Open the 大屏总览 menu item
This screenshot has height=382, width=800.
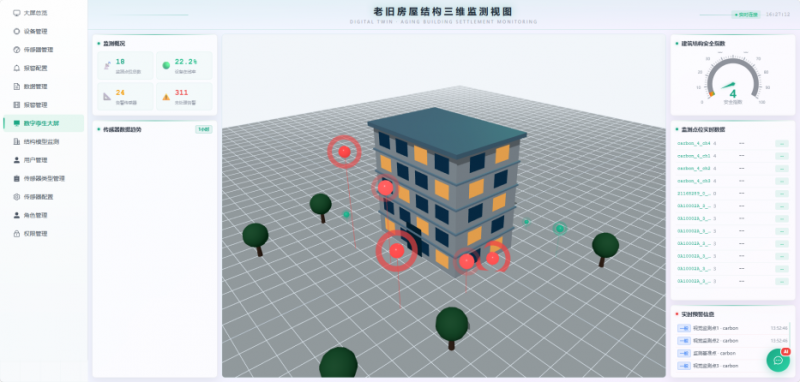[43, 13]
